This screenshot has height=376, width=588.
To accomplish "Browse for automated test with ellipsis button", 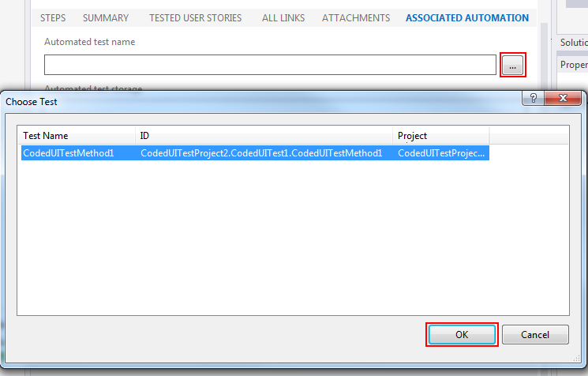I will pyautogui.click(x=512, y=66).
